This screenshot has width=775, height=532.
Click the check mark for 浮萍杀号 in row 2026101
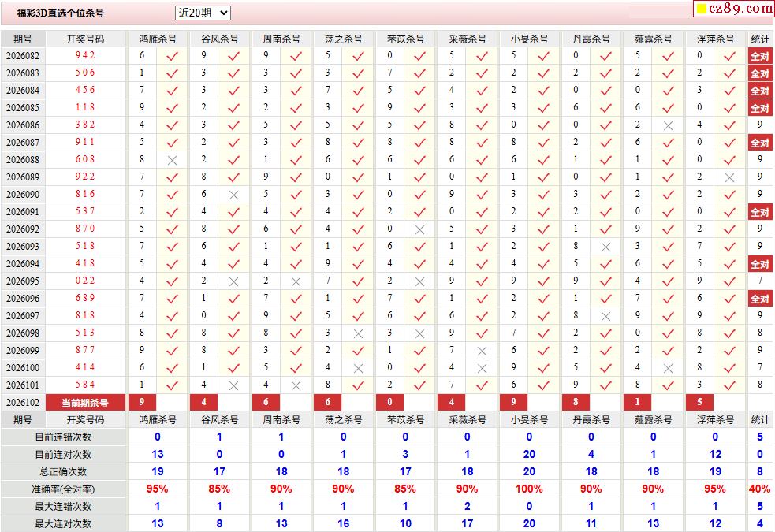click(729, 385)
